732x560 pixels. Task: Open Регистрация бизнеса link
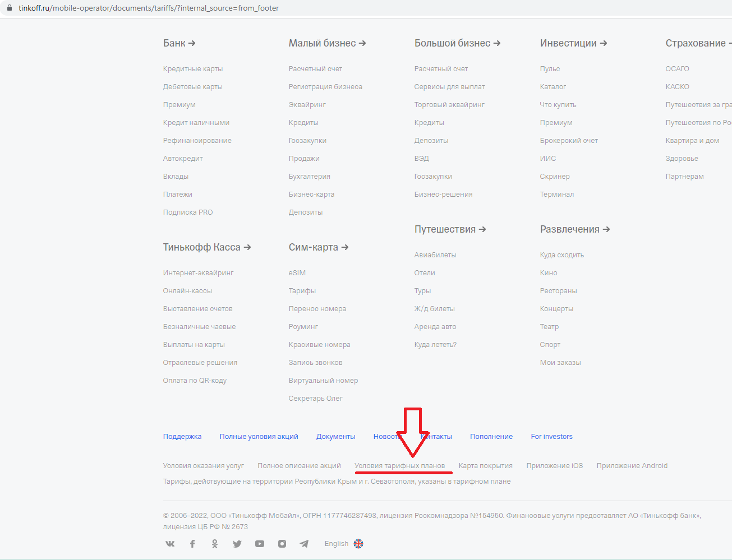point(325,87)
